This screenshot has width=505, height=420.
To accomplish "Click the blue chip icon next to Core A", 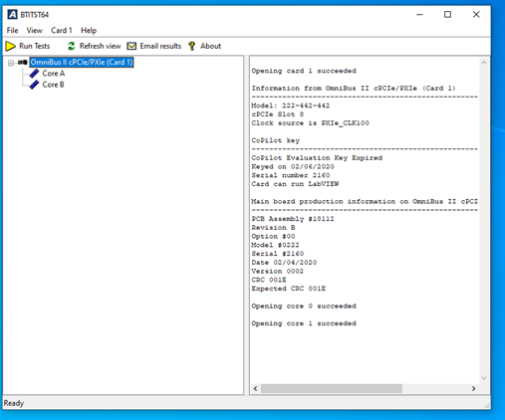I will pos(34,74).
